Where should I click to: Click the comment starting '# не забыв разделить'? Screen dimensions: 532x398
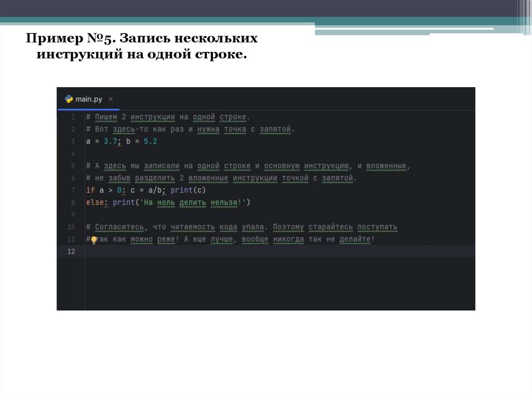[x=221, y=178]
